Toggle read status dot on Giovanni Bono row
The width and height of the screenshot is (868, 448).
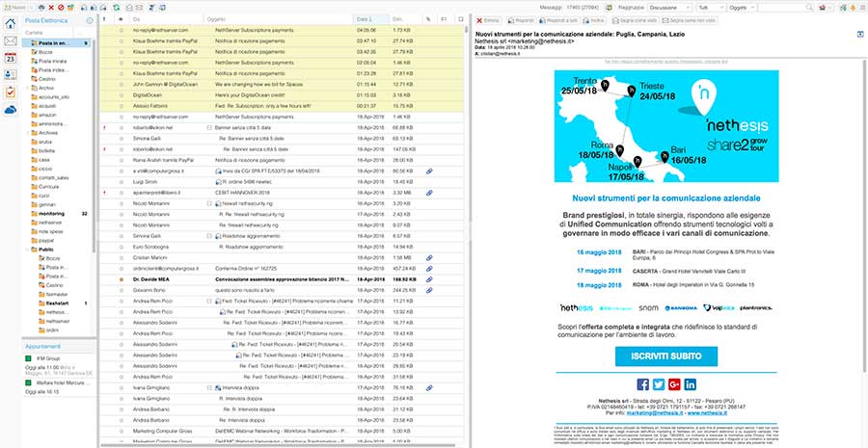tap(122, 290)
